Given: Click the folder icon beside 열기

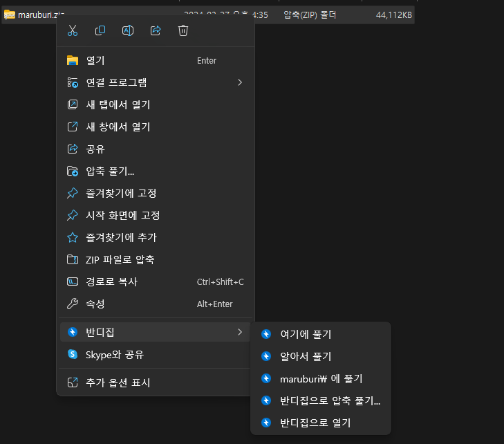Looking at the screenshot, I should tap(73, 60).
